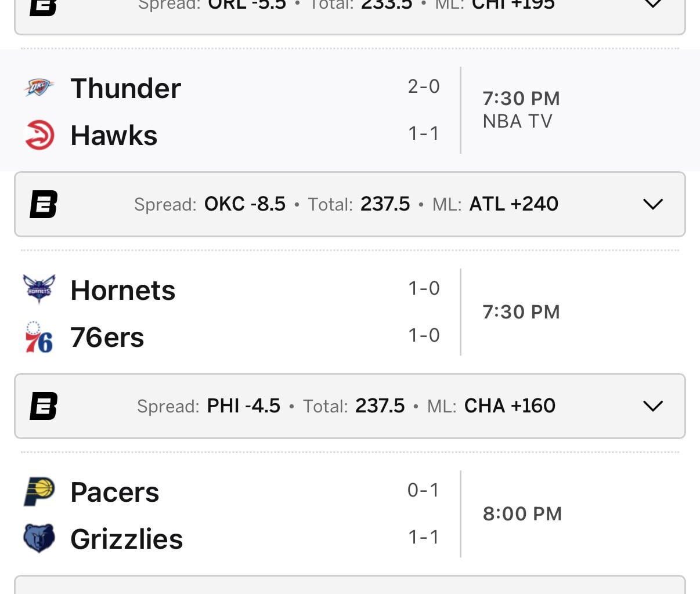Expand the PHI -4.5 betting odds row
Screen dimensions: 700x594
652,406
